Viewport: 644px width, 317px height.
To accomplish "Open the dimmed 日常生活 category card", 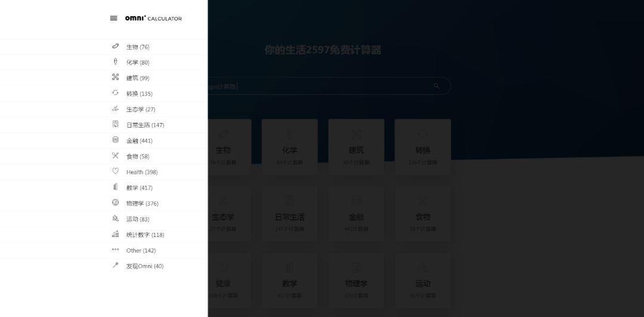I will click(x=290, y=213).
